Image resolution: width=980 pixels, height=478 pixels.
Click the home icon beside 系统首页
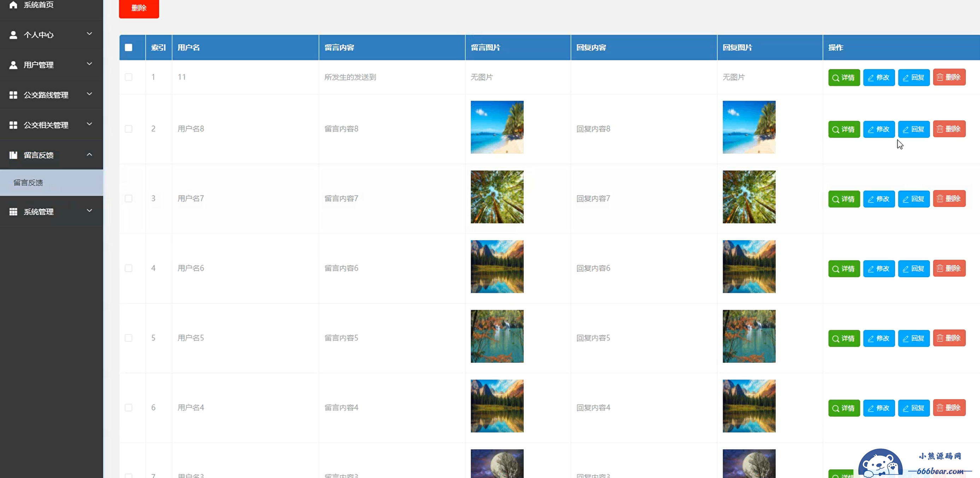coord(13,5)
